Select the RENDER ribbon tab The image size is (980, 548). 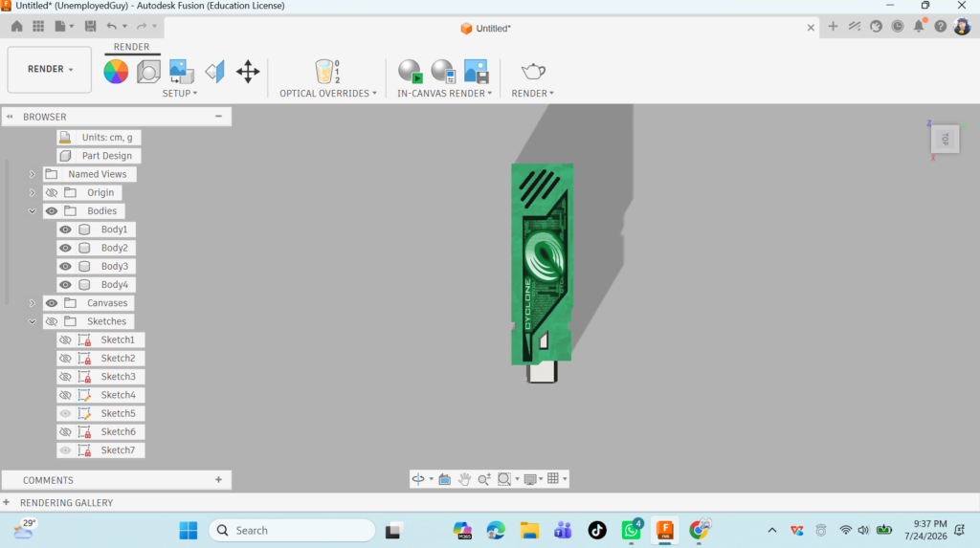click(131, 47)
